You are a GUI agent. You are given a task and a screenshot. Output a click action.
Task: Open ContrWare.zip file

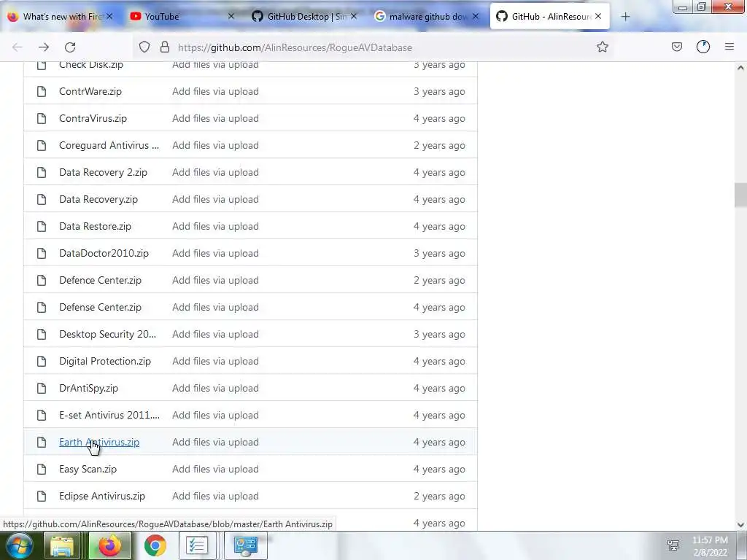[x=90, y=91]
